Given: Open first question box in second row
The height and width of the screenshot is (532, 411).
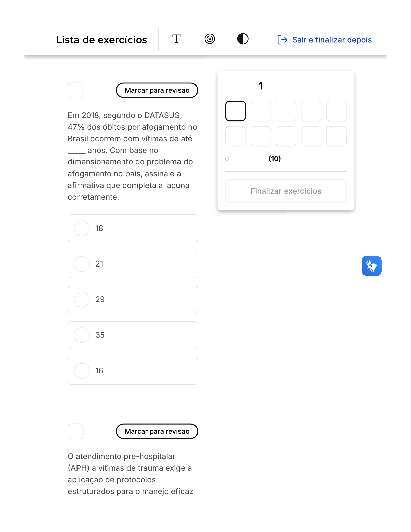Looking at the screenshot, I should (236, 136).
